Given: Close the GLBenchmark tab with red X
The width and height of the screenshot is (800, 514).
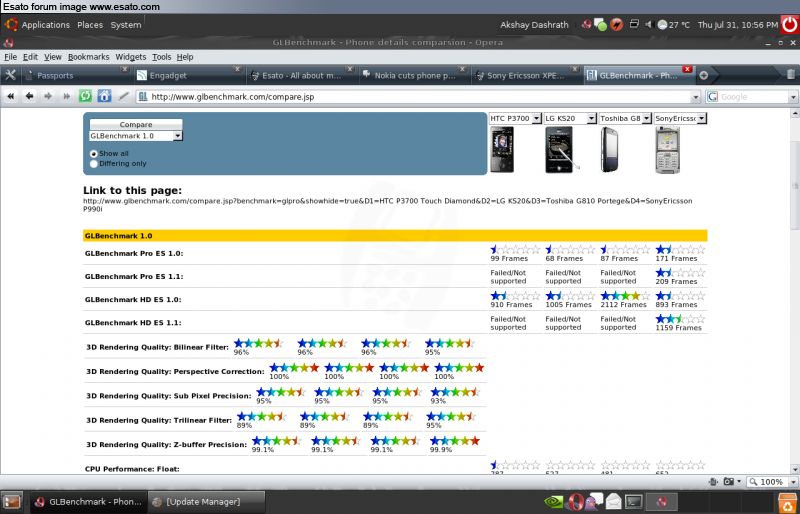Looking at the screenshot, I should click(687, 69).
